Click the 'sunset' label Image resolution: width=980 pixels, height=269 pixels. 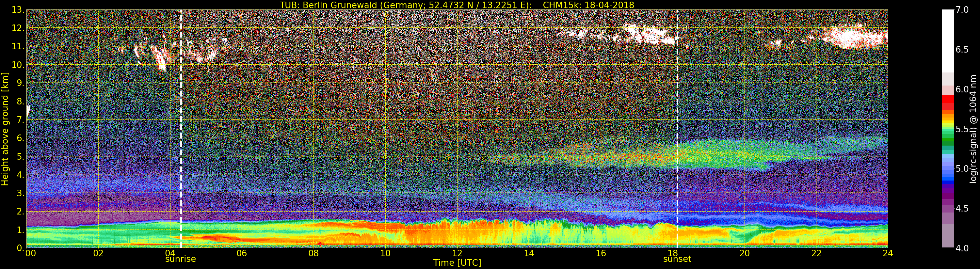click(x=677, y=259)
